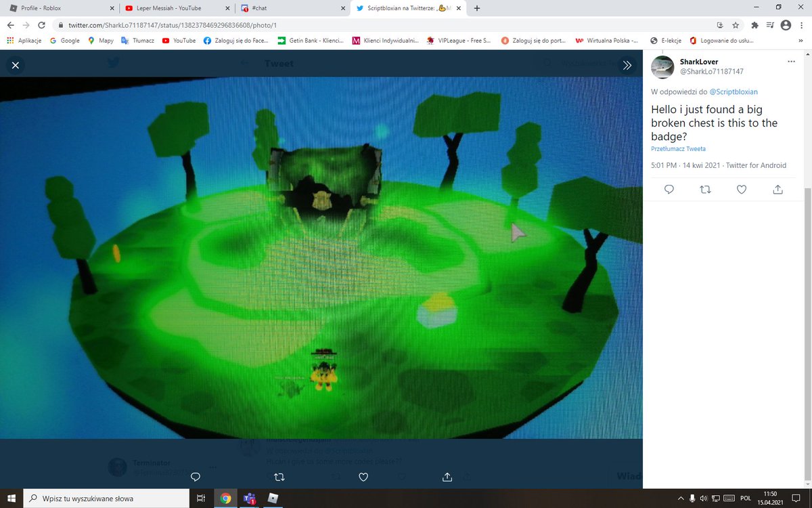Open a new browser tab
Screen dimensions: 812x508
(477, 8)
